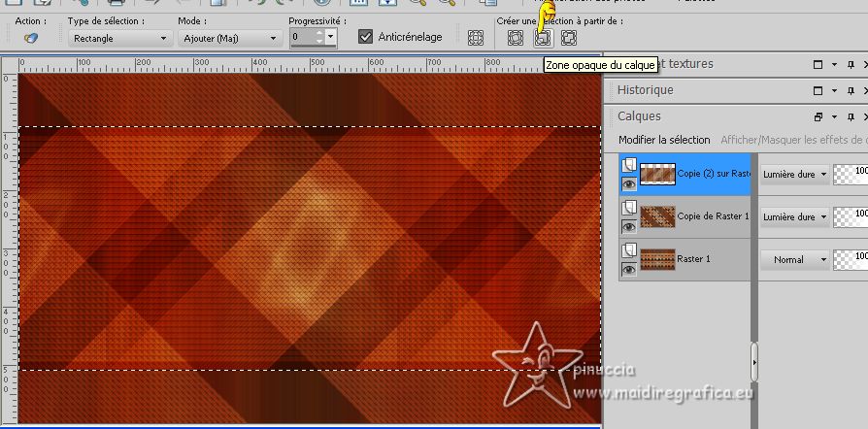Click the opacity slider of Copie (2) sur Raster

(851, 174)
